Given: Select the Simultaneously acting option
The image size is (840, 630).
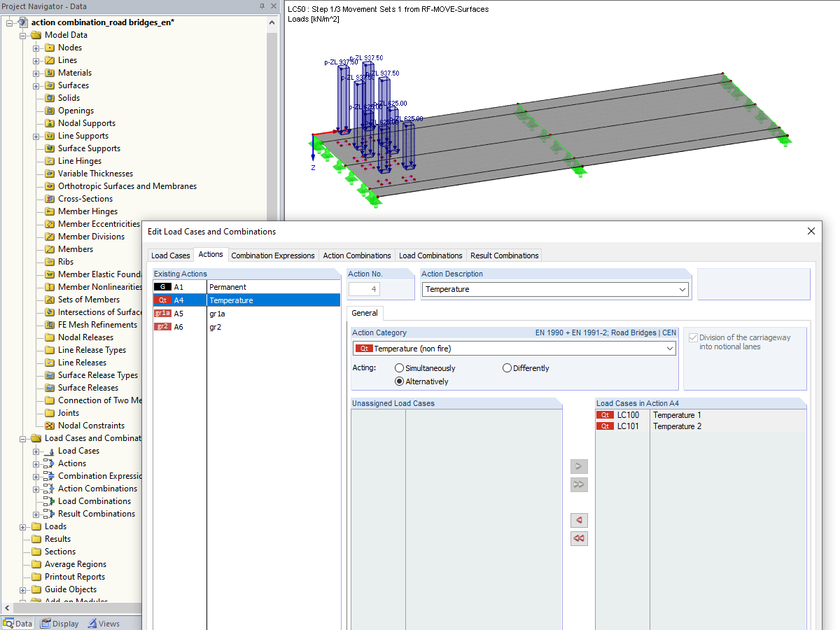Looking at the screenshot, I should click(399, 368).
